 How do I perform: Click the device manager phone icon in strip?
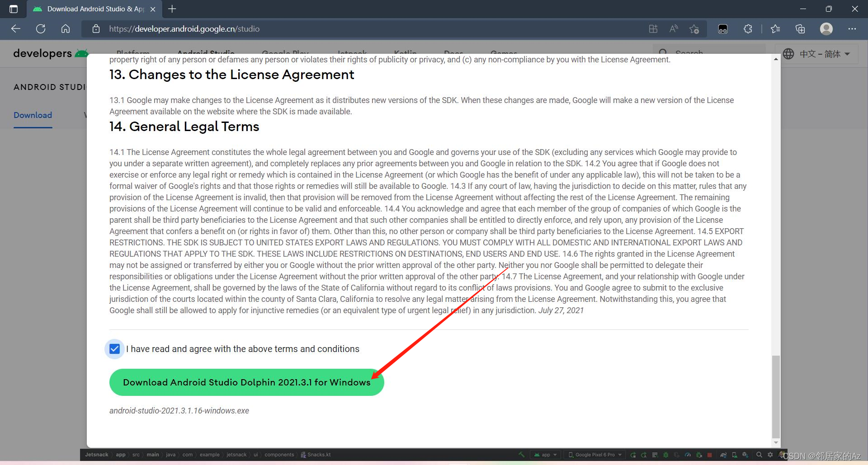734,455
